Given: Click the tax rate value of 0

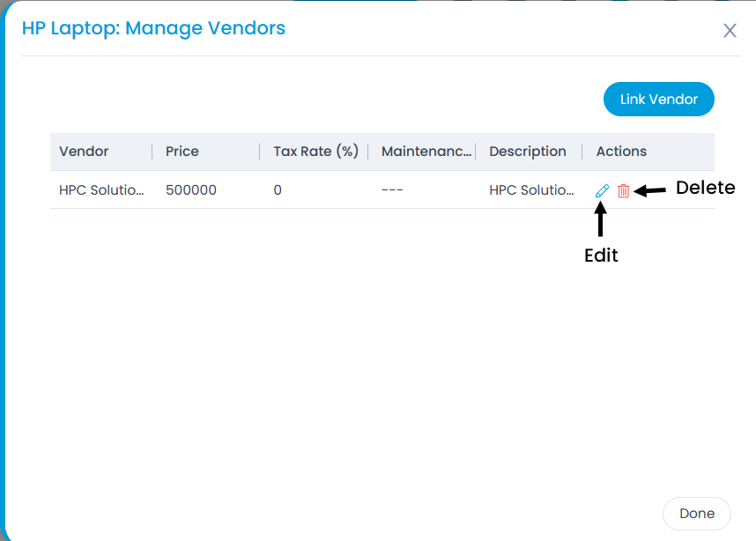Looking at the screenshot, I should [x=278, y=189].
